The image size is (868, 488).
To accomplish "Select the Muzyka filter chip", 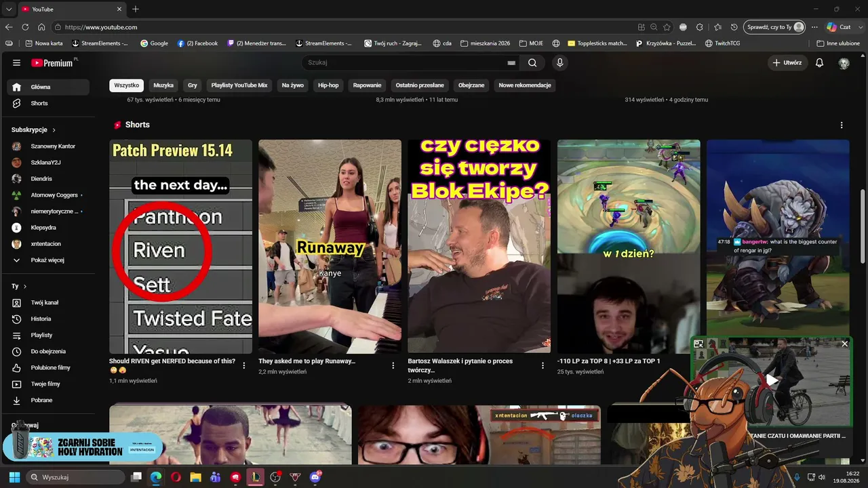I will tap(163, 85).
